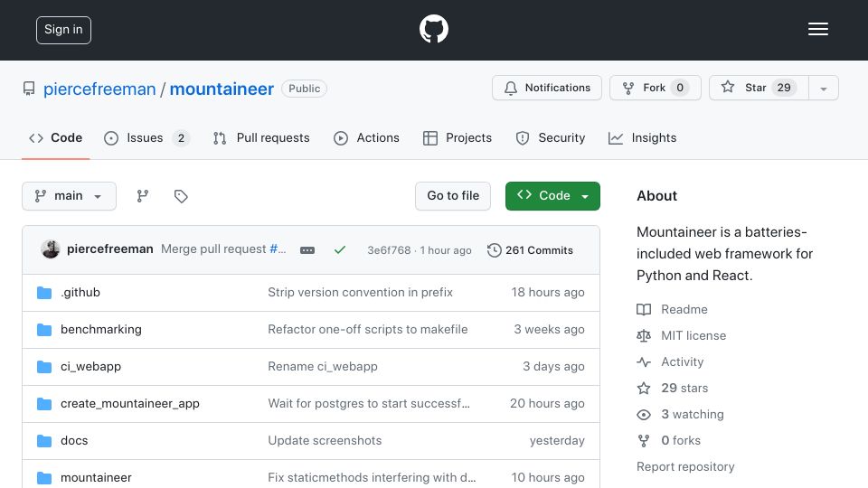868x488 pixels.
Task: Click the Go to file button
Action: pyautogui.click(x=453, y=196)
